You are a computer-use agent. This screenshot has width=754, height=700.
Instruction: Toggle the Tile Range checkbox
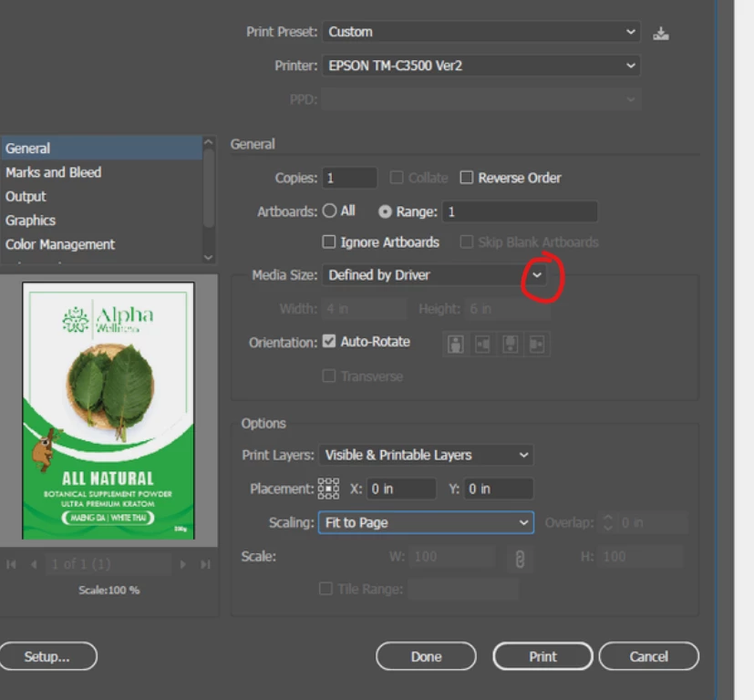coord(325,589)
